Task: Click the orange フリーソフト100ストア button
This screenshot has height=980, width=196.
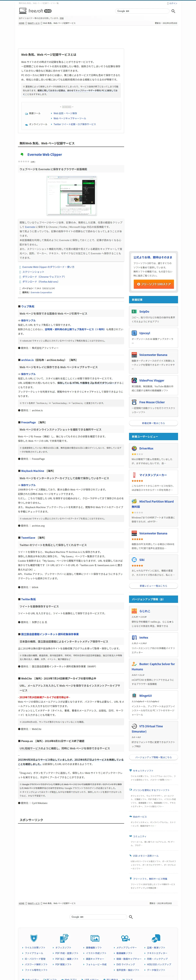Action: (x=153, y=284)
